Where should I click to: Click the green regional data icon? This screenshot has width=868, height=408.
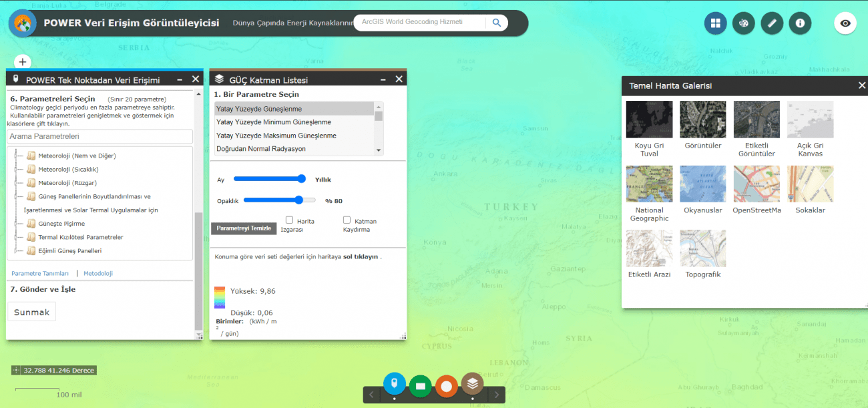[x=421, y=385]
